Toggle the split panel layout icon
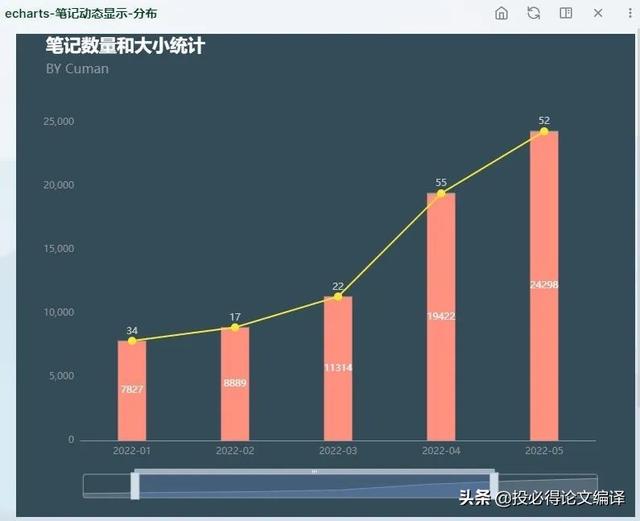The image size is (640, 521). pyautogui.click(x=566, y=13)
